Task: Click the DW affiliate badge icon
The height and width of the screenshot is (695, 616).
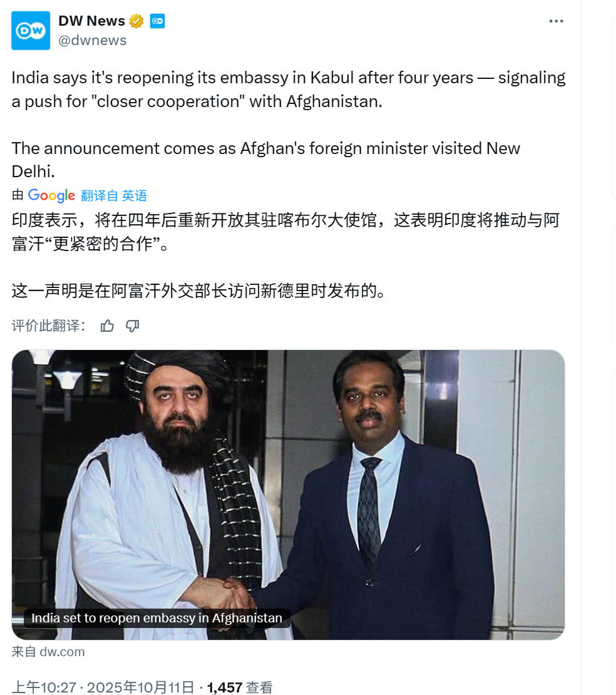Action: (x=157, y=21)
